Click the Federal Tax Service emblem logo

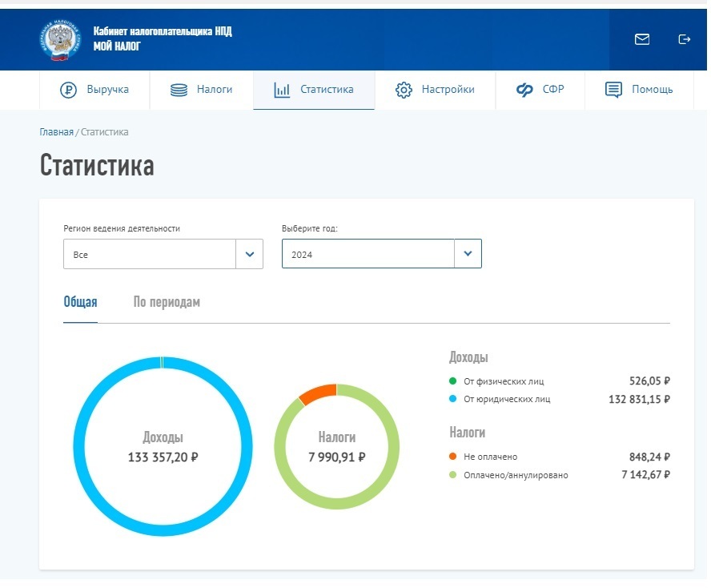(x=59, y=39)
